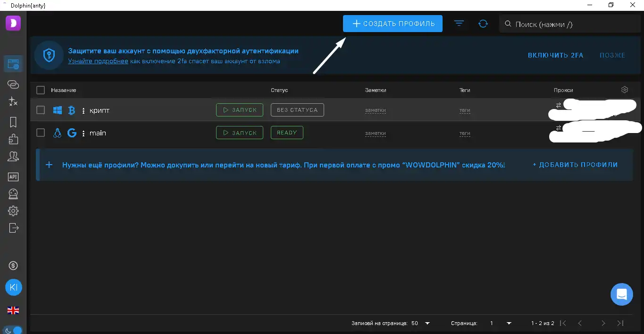The width and height of the screenshot is (644, 334).
Task: Click the Статус column header
Action: (x=279, y=90)
